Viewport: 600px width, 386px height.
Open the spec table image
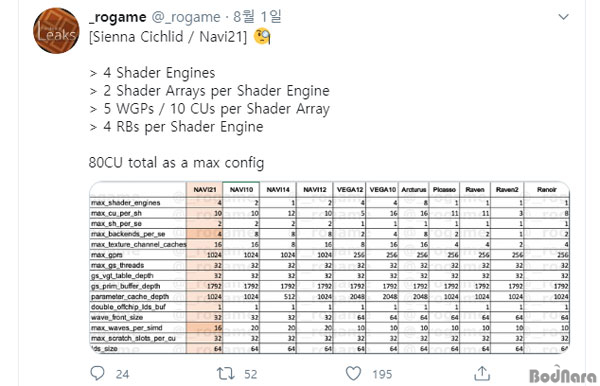coord(329,267)
